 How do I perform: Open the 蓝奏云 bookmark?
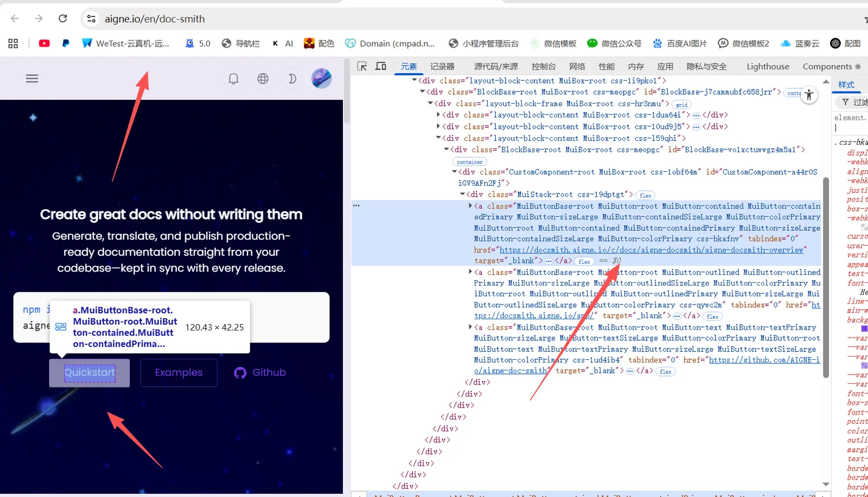(800, 43)
